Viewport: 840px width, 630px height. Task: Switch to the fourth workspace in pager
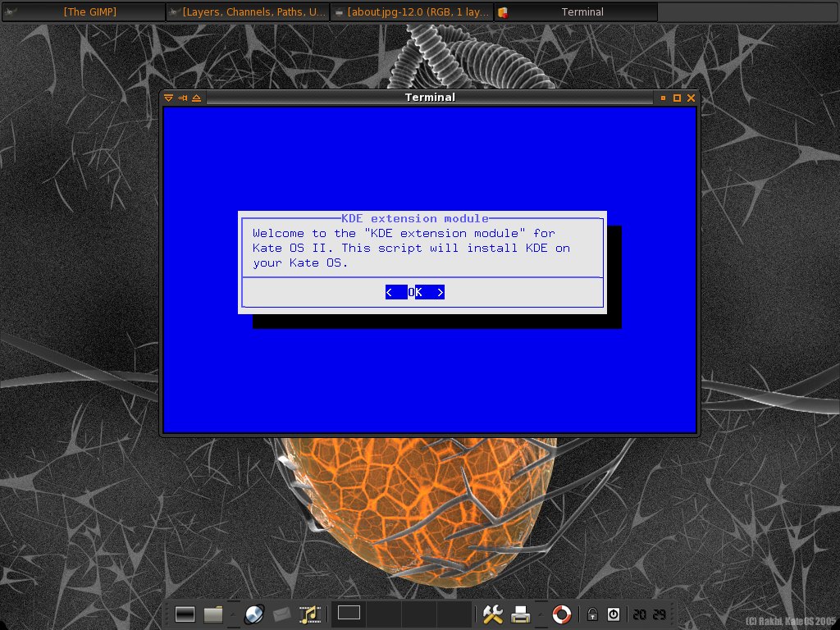(454, 614)
